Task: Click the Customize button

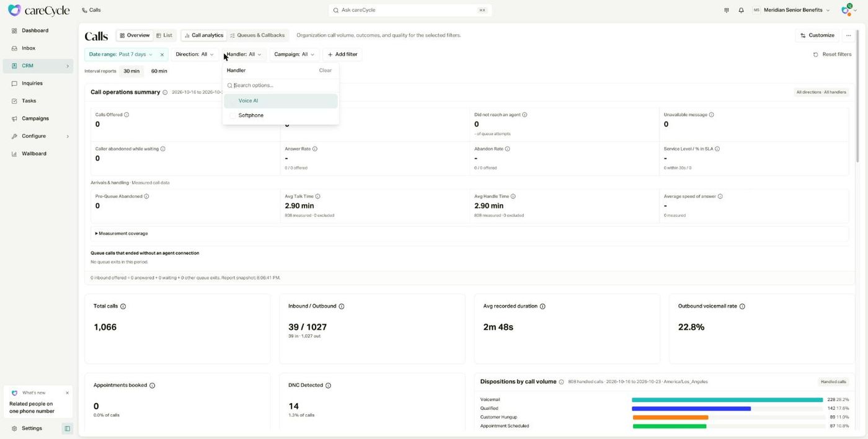Action: click(817, 35)
